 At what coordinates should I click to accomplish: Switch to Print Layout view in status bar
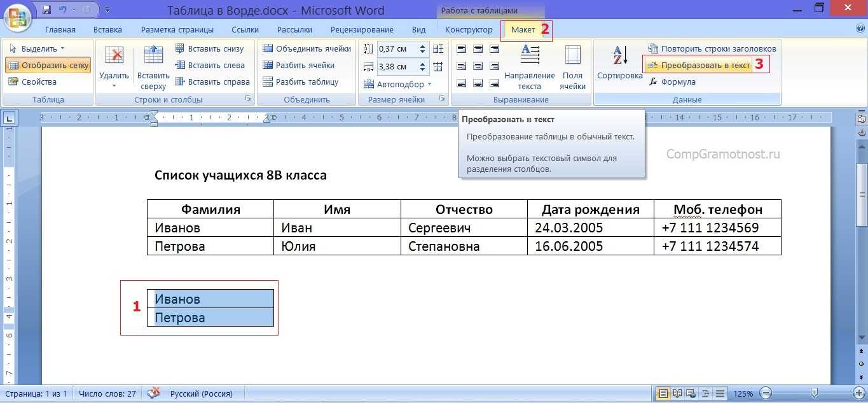[663, 393]
